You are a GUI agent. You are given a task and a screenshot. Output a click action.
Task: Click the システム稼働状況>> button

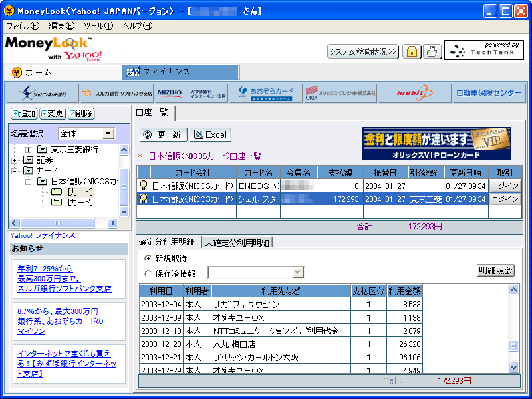coord(362,52)
